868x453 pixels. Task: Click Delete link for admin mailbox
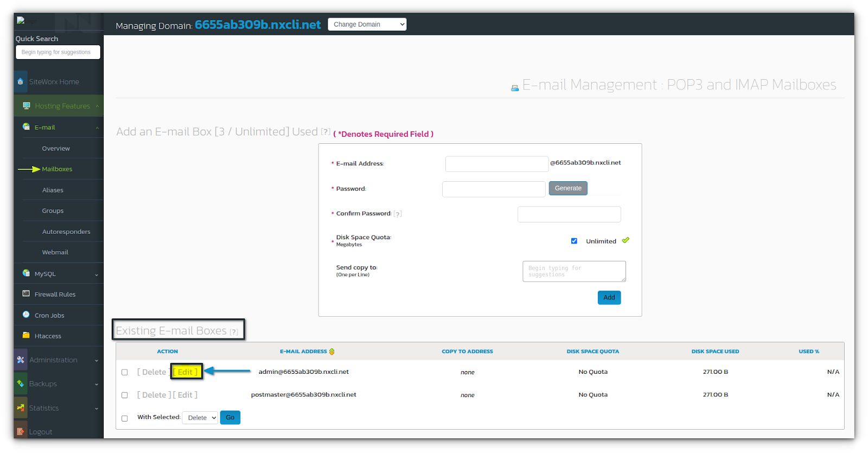pos(154,372)
